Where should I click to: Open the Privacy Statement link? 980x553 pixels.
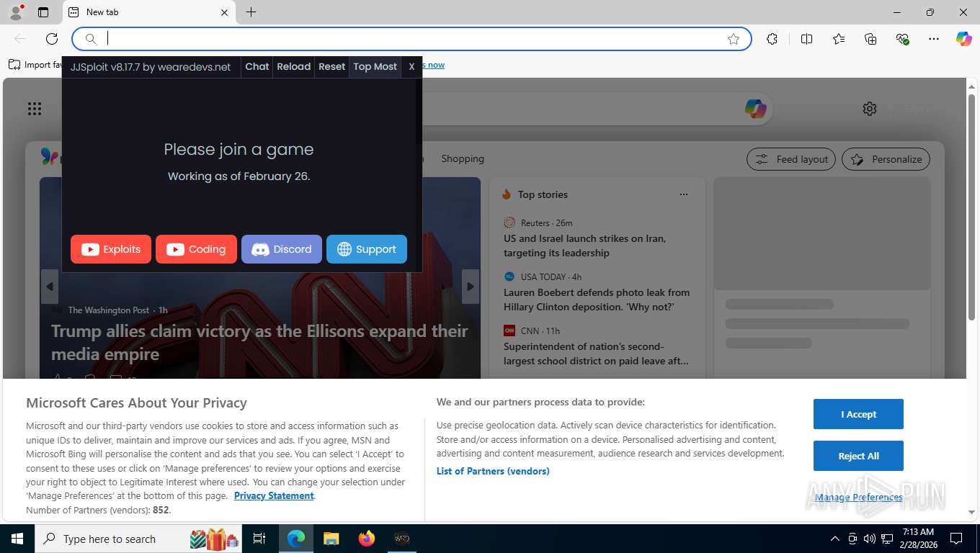274,495
